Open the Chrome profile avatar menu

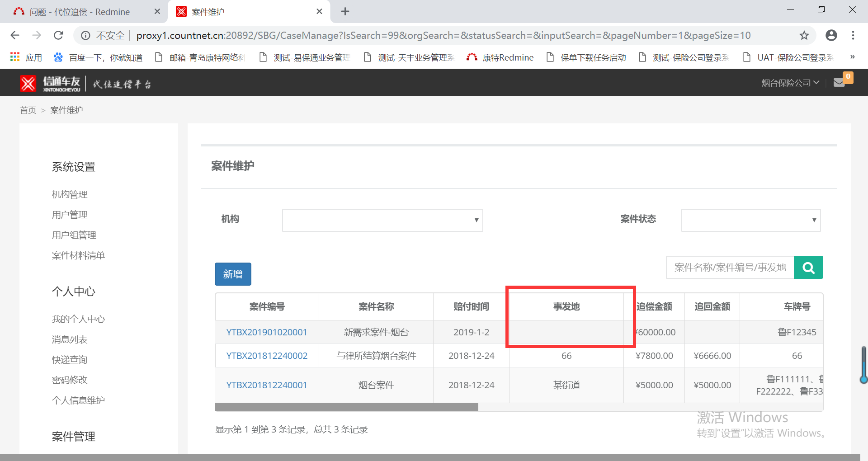tap(831, 35)
